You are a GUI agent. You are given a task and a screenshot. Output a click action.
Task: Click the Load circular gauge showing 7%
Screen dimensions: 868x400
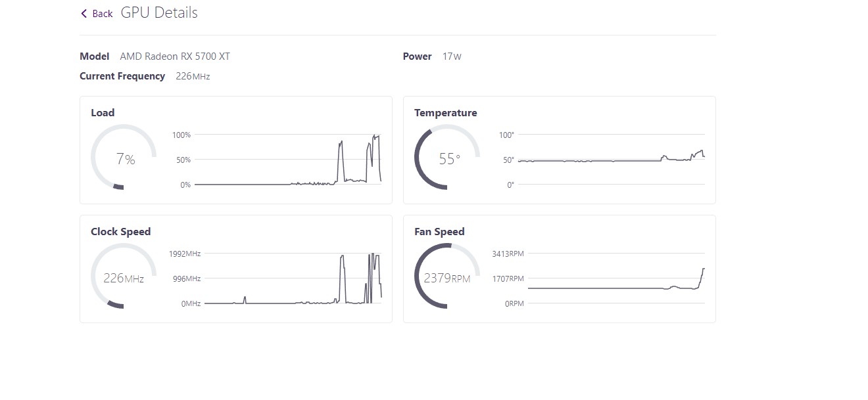(124, 157)
